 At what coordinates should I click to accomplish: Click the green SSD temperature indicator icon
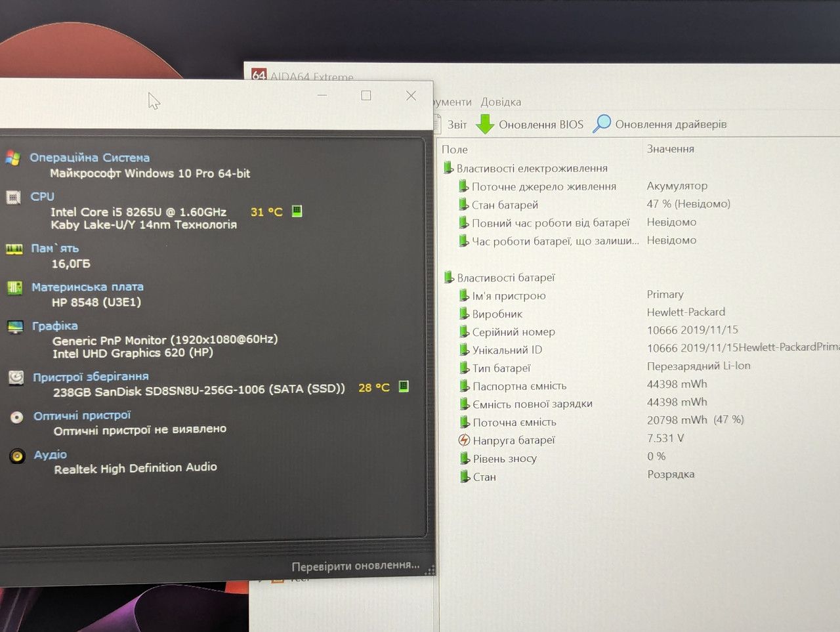(x=404, y=387)
